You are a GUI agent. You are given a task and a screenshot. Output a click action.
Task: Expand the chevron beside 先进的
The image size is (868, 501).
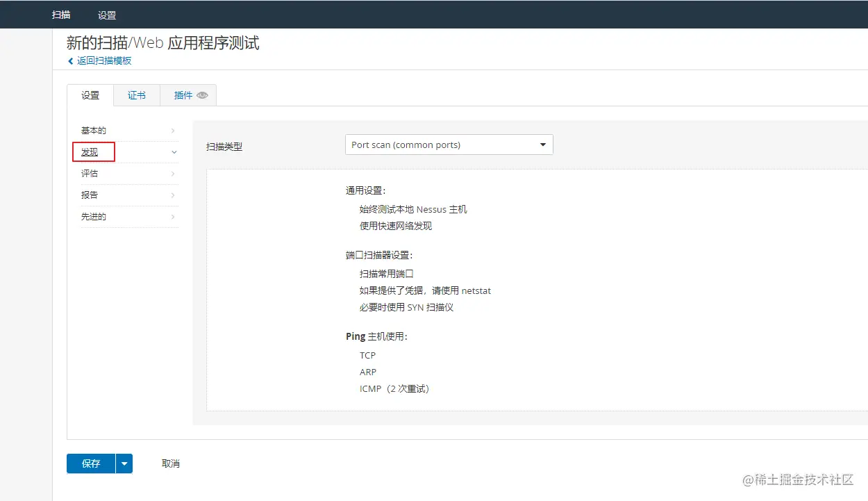click(174, 217)
